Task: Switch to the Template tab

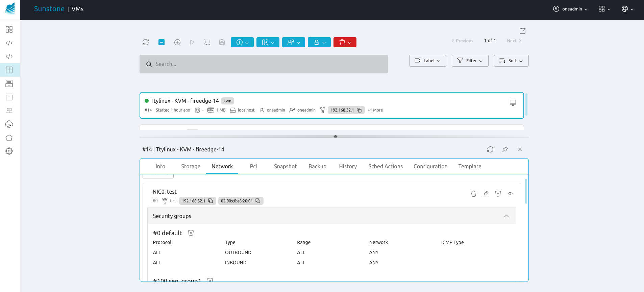Action: click(470, 167)
